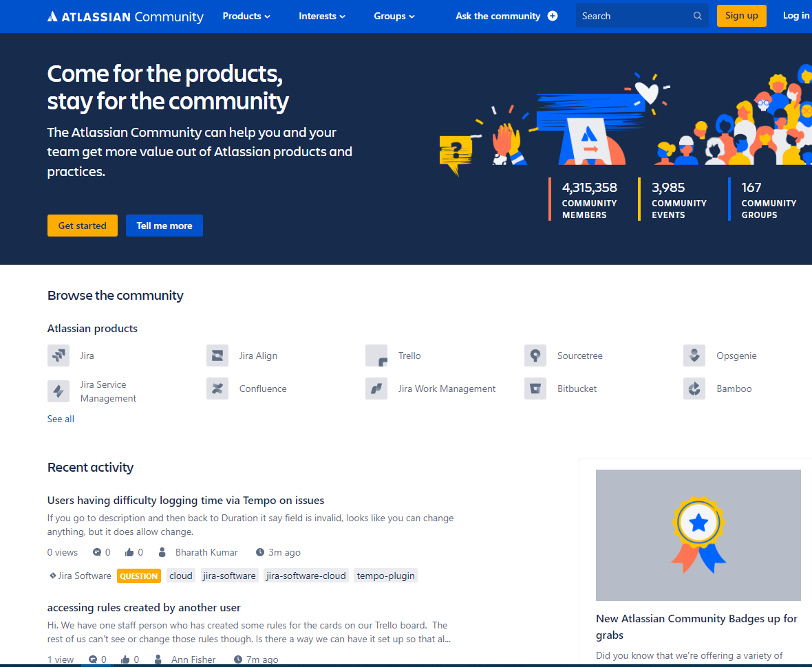The width and height of the screenshot is (812, 667).
Task: Click the 4,315,358 community members stat
Action: point(589,199)
